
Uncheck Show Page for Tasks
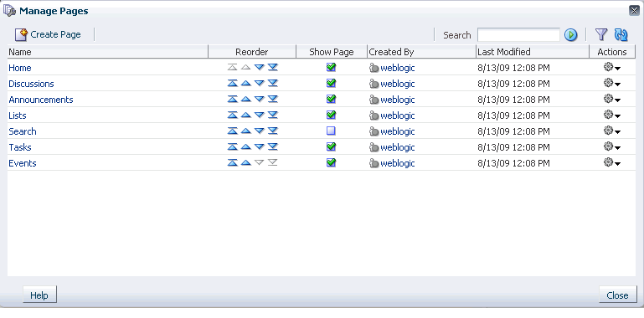[331, 147]
